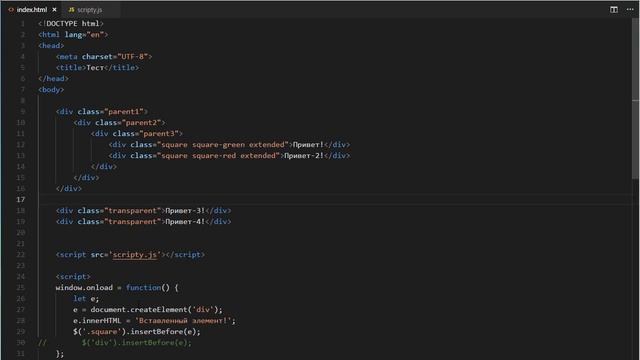Click the div class parent3 line
This screenshot has width=640, height=360.
137,134
